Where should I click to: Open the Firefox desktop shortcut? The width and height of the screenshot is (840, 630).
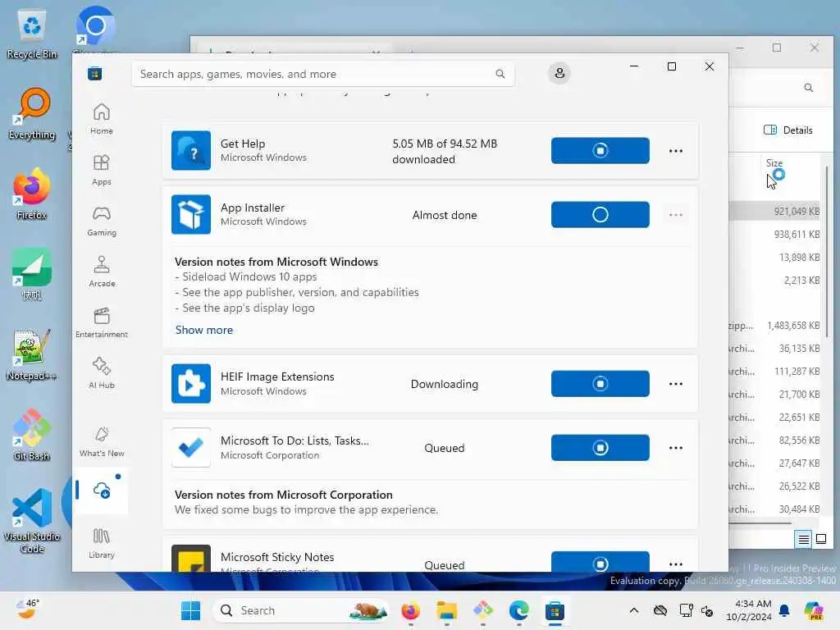(32, 194)
